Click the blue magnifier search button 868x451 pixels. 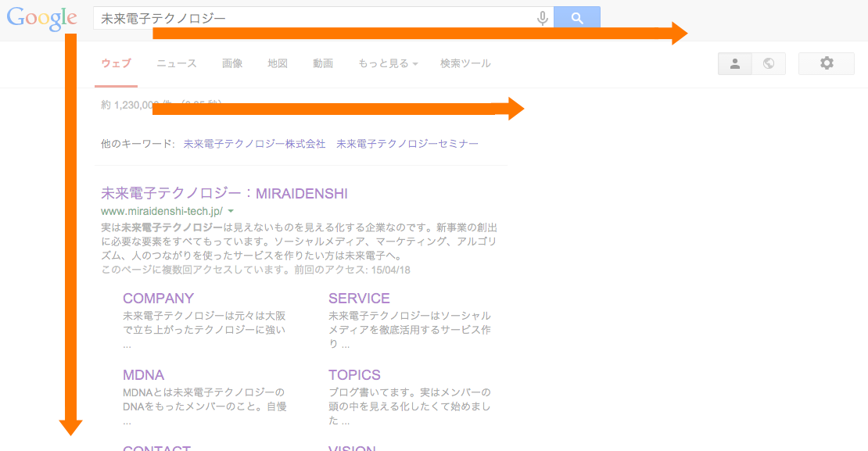[x=577, y=18]
